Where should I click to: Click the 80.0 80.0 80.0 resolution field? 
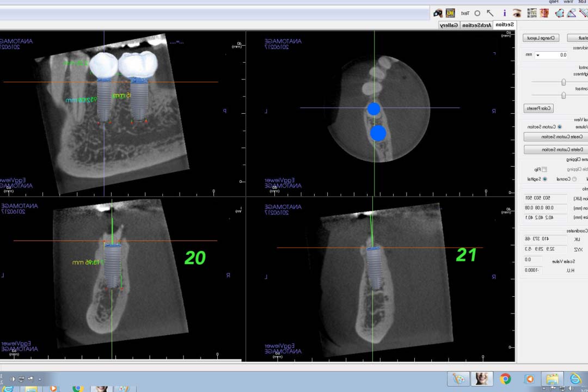(546, 208)
